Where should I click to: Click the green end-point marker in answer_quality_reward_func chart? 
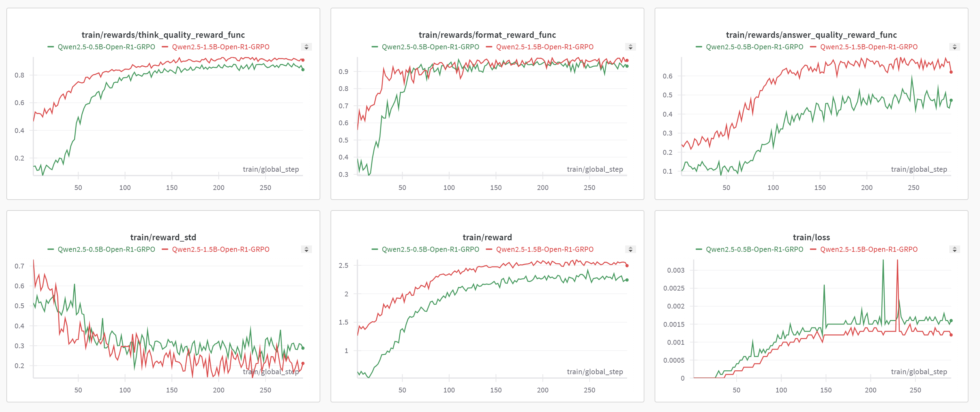951,100
